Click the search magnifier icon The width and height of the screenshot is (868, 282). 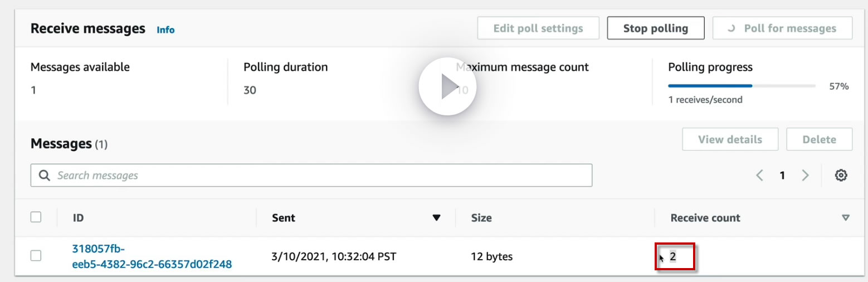(45, 176)
